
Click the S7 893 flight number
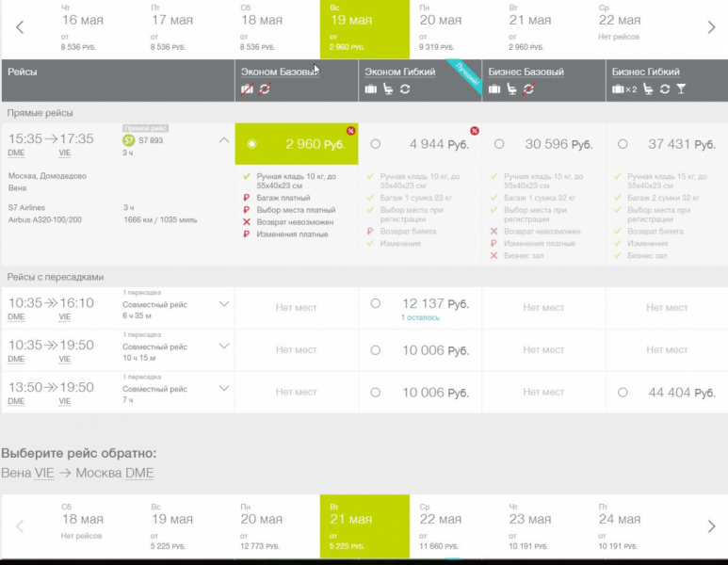tap(151, 140)
